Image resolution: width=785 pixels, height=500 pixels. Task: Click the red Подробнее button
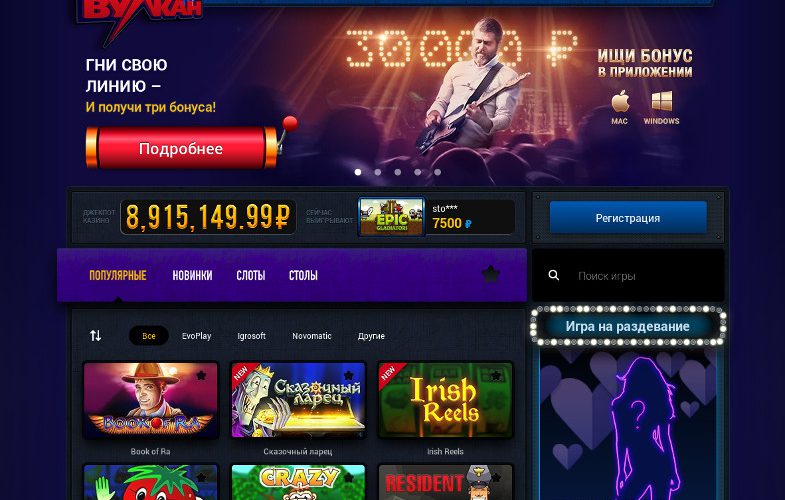(x=181, y=148)
